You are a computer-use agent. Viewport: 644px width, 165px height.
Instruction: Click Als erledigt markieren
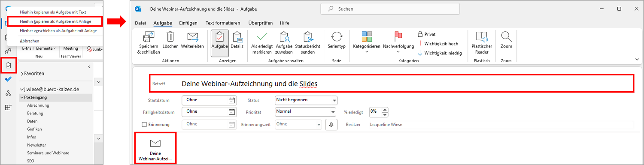[262, 43]
